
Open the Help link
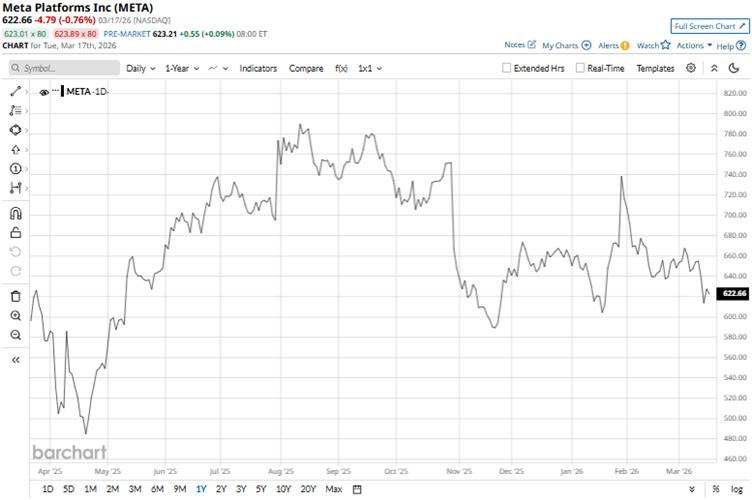[731, 46]
